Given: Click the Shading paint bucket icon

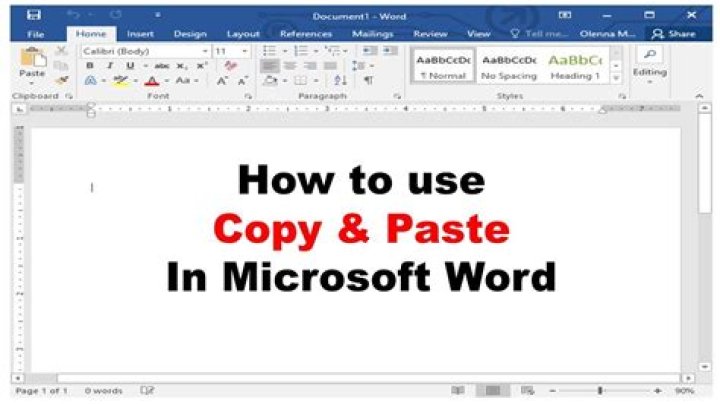Looking at the screenshot, I should tap(270, 81).
